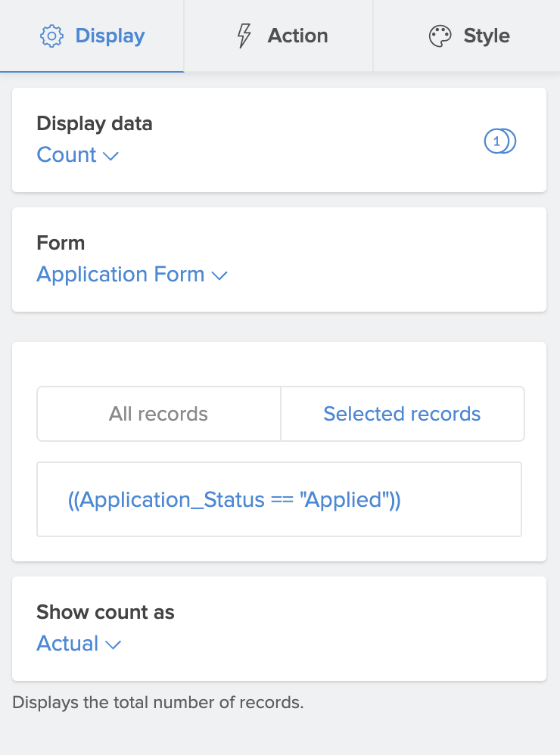
Task: Click the Form section heading
Action: 61,243
